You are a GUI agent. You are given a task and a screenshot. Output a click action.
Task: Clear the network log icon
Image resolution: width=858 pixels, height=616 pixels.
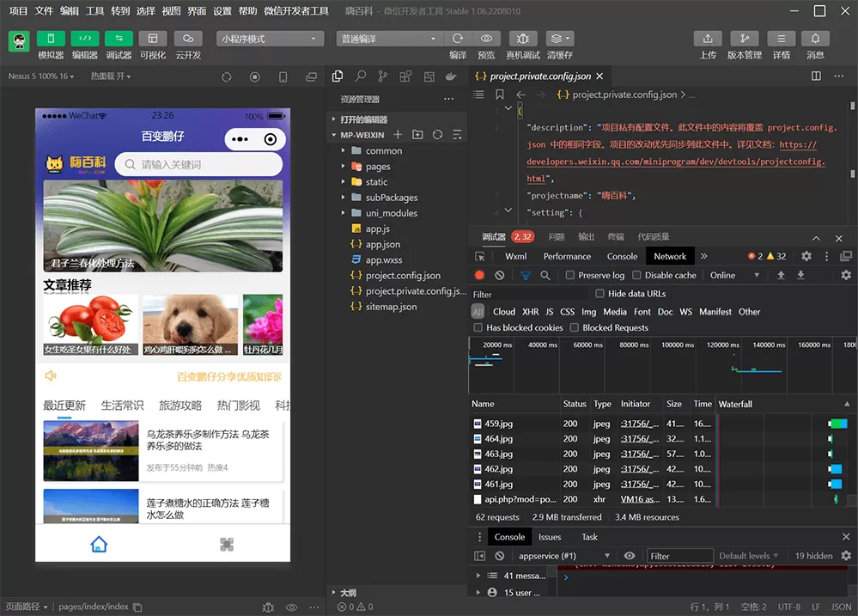tap(500, 275)
